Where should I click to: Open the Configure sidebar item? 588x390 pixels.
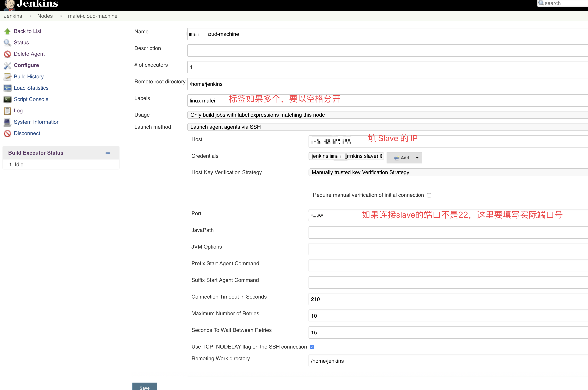[26, 65]
